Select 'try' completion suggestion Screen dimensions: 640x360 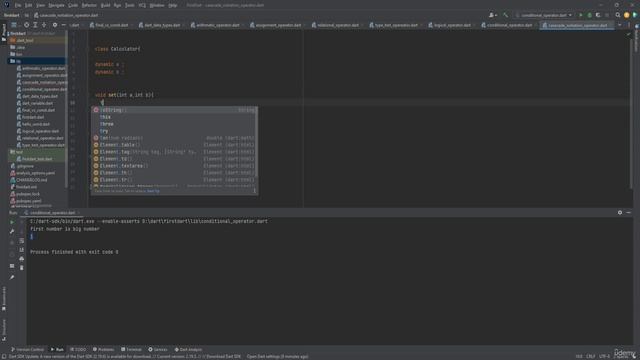(173, 131)
